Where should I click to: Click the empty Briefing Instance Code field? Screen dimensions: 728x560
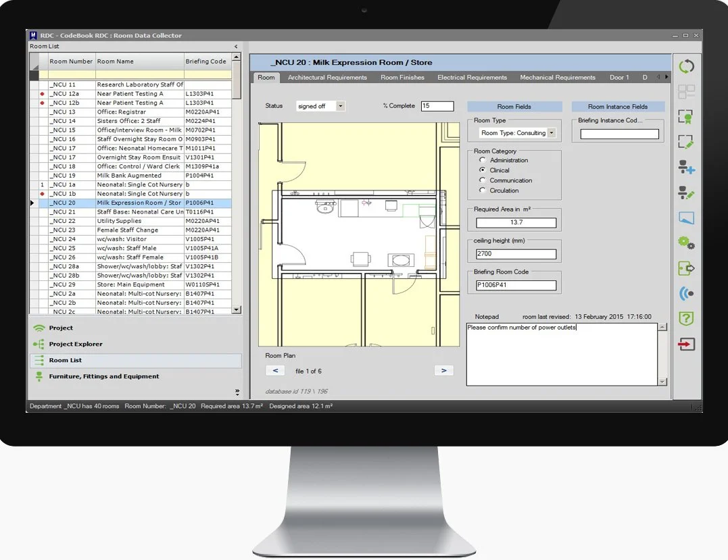tap(619, 134)
